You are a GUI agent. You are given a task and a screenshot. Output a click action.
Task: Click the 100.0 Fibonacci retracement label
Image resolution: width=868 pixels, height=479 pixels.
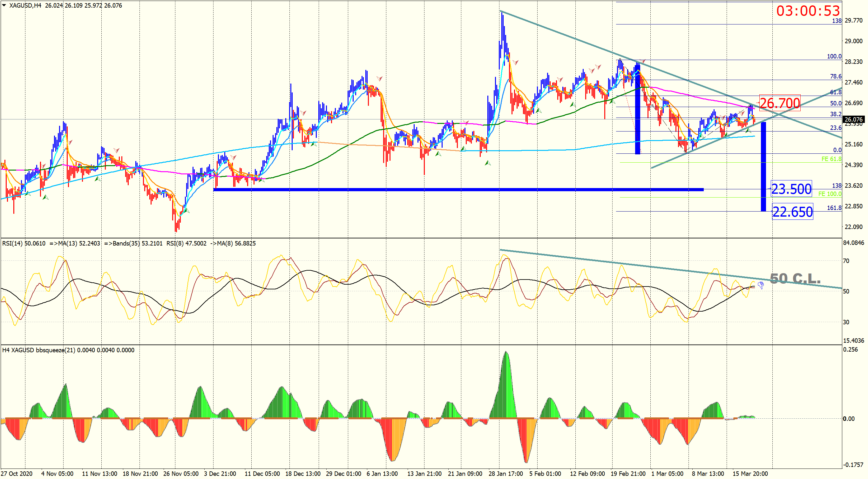pyautogui.click(x=834, y=57)
